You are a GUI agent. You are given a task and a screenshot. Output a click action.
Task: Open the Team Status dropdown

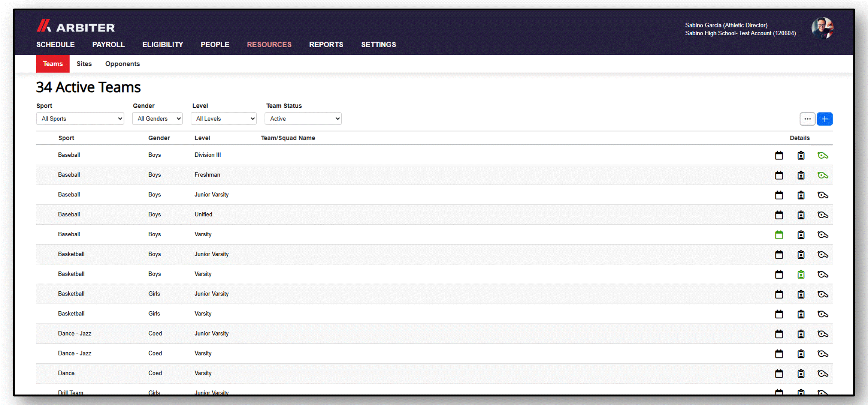[303, 118]
